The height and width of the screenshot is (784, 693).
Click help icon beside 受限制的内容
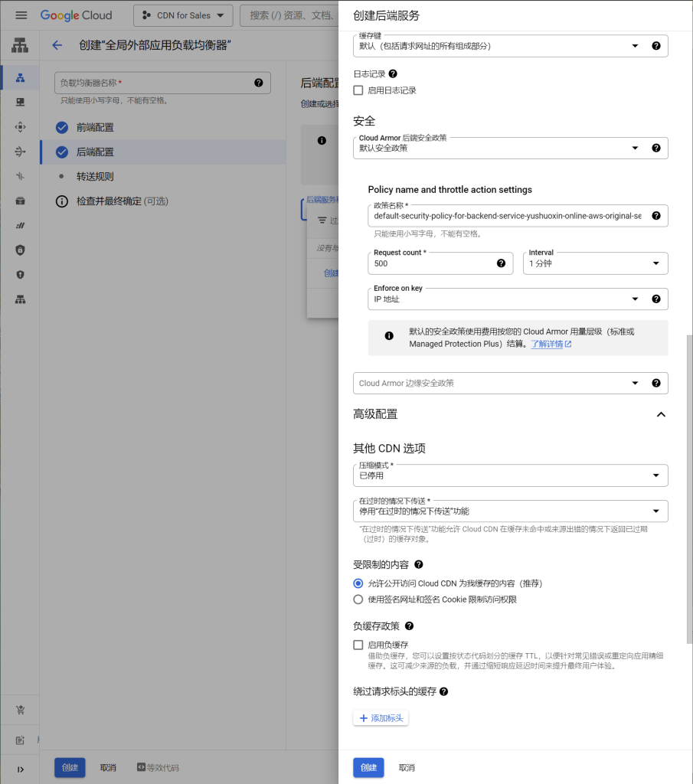click(419, 564)
